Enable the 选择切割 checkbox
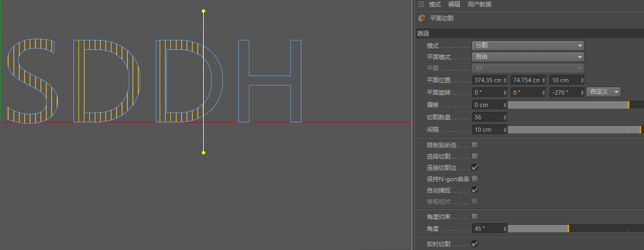The image size is (644, 250). 475,156
